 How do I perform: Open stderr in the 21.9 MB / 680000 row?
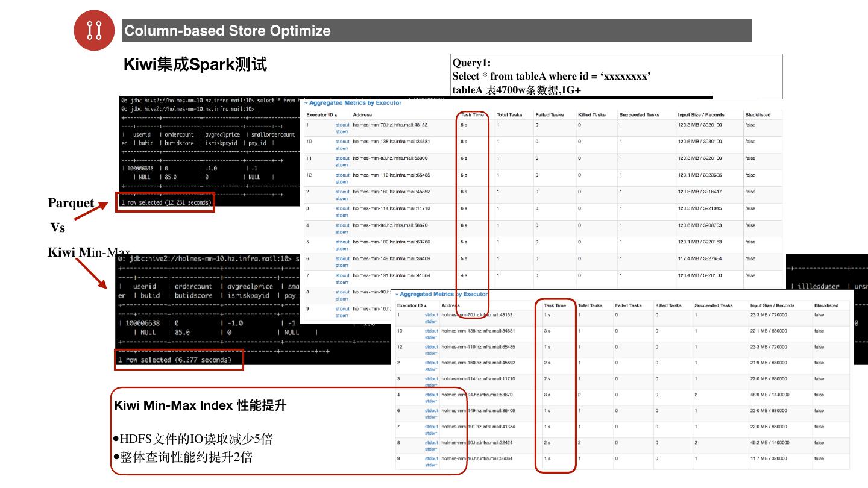(x=432, y=369)
